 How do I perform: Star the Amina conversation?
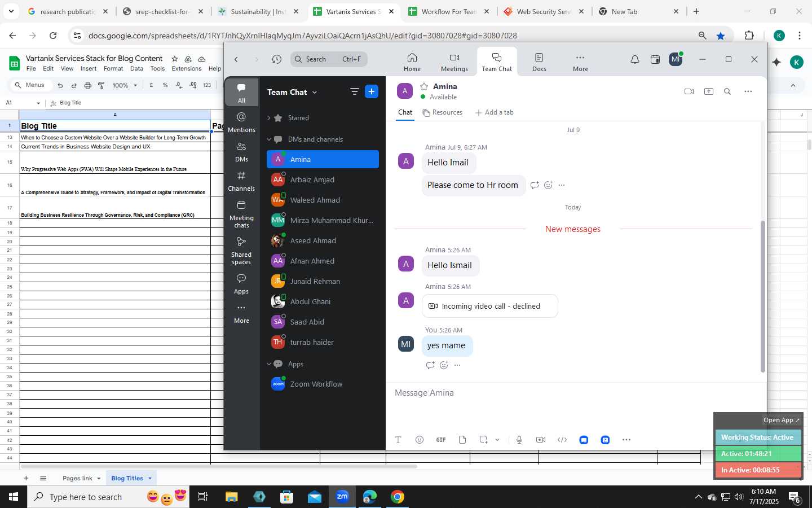(424, 86)
